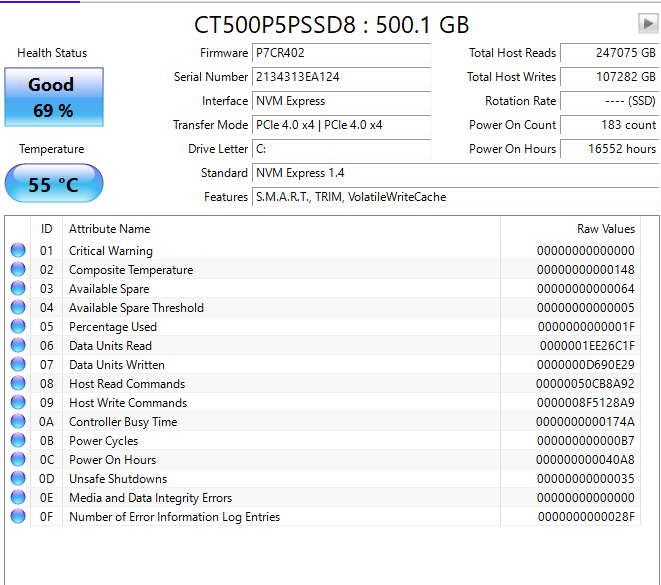Select the Host Write Commands attribute name
Viewport: 661px width, 585px height.
click(128, 403)
